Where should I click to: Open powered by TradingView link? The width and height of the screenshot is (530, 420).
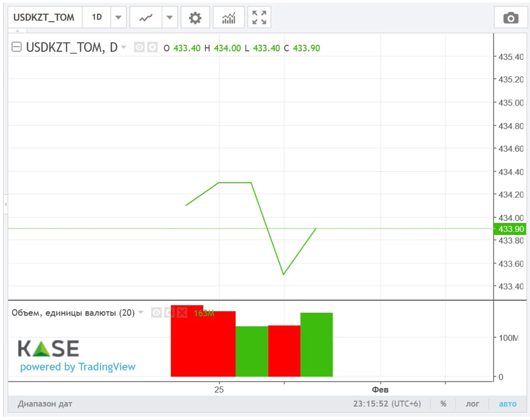click(78, 367)
